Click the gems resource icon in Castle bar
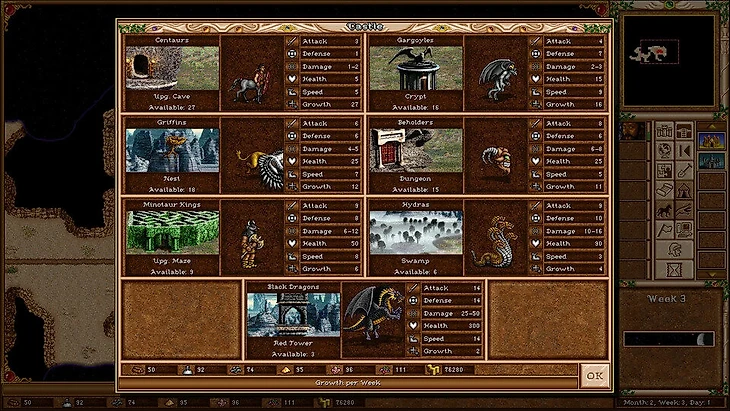The height and width of the screenshot is (411, 730). coord(385,370)
